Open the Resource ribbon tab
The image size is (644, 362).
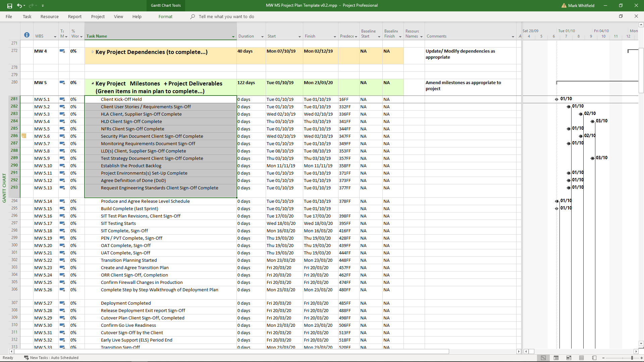point(49,16)
